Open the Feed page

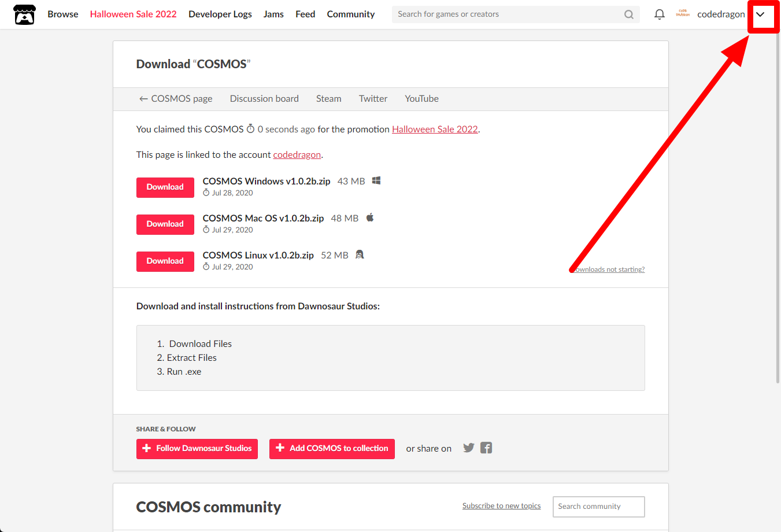click(305, 14)
